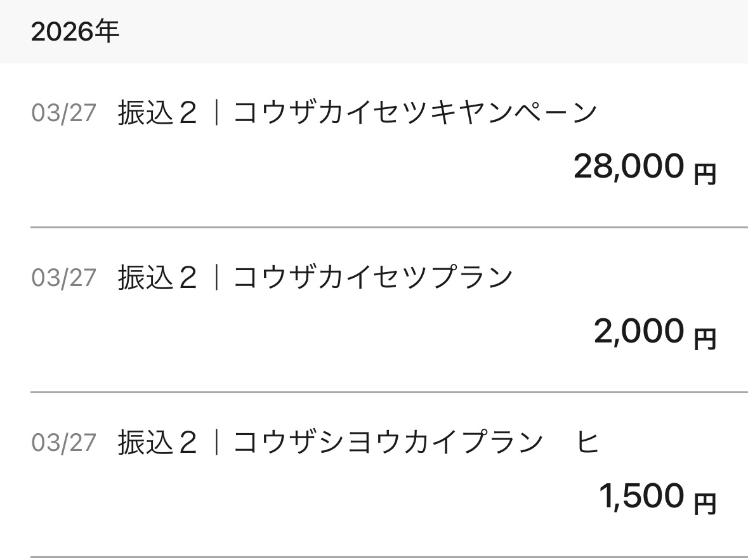This screenshot has width=748, height=560.
Task: Open the コウザカイセツキャンペーン transaction
Action: [416, 114]
